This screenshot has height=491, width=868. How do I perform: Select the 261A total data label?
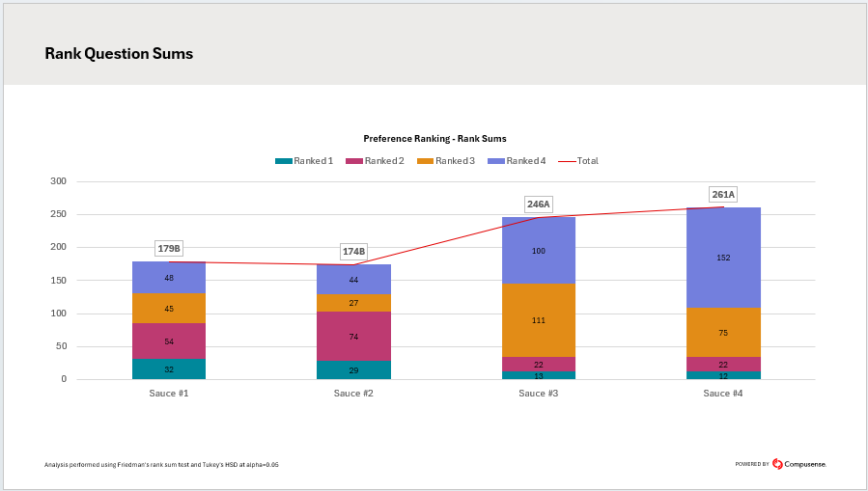pos(722,195)
